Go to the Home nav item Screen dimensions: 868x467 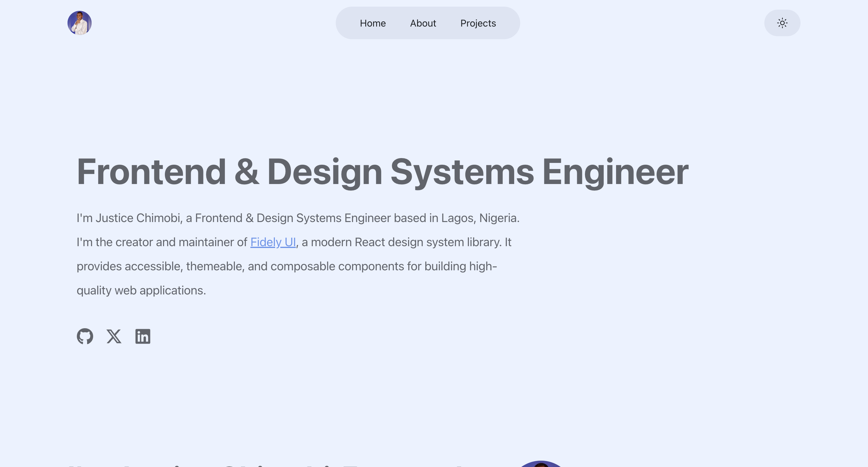[373, 23]
